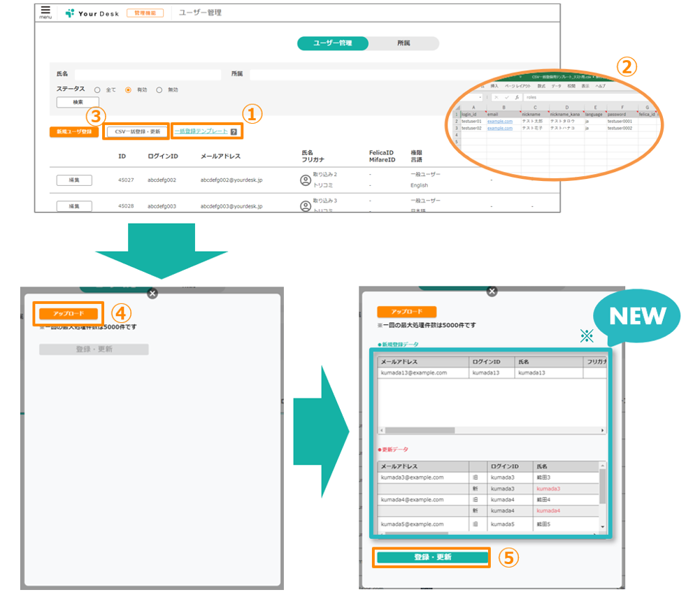This screenshot has width=700, height=599.
Task: Click down arrow of 更新データ table scrollbar
Action: pyautogui.click(x=603, y=527)
